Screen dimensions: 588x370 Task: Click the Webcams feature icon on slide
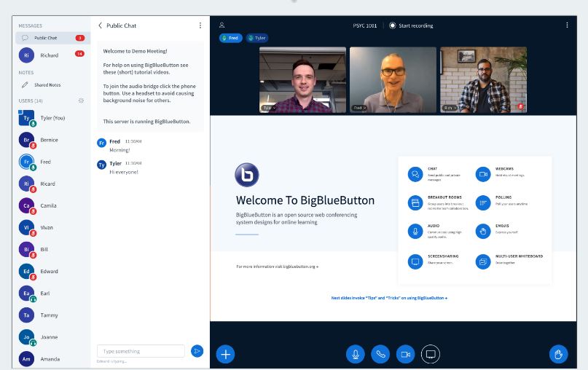coord(483,174)
